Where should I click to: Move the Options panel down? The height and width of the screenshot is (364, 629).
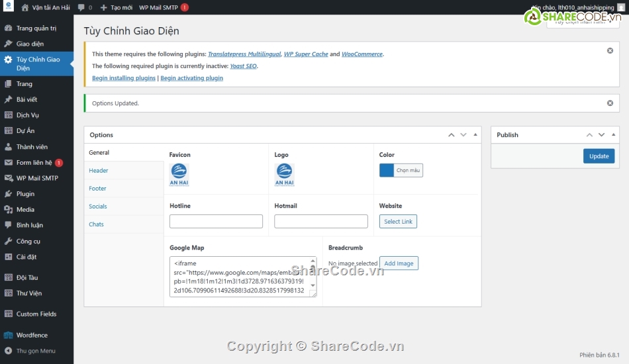tap(463, 135)
